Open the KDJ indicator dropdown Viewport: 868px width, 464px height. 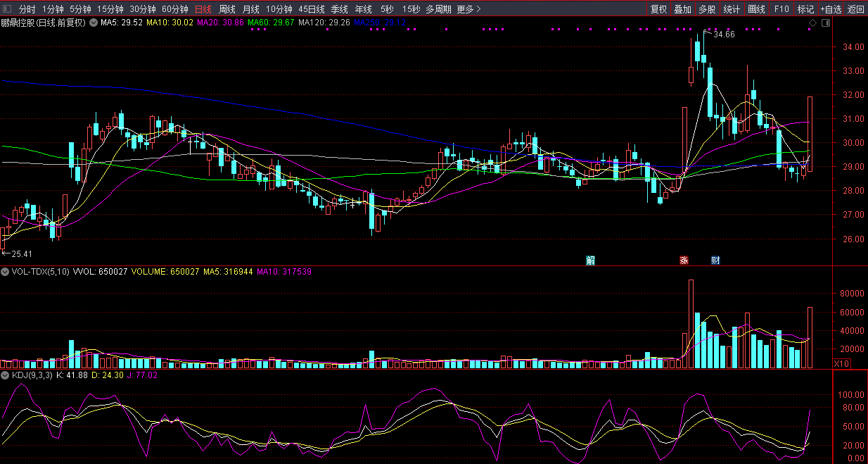pos(6,375)
